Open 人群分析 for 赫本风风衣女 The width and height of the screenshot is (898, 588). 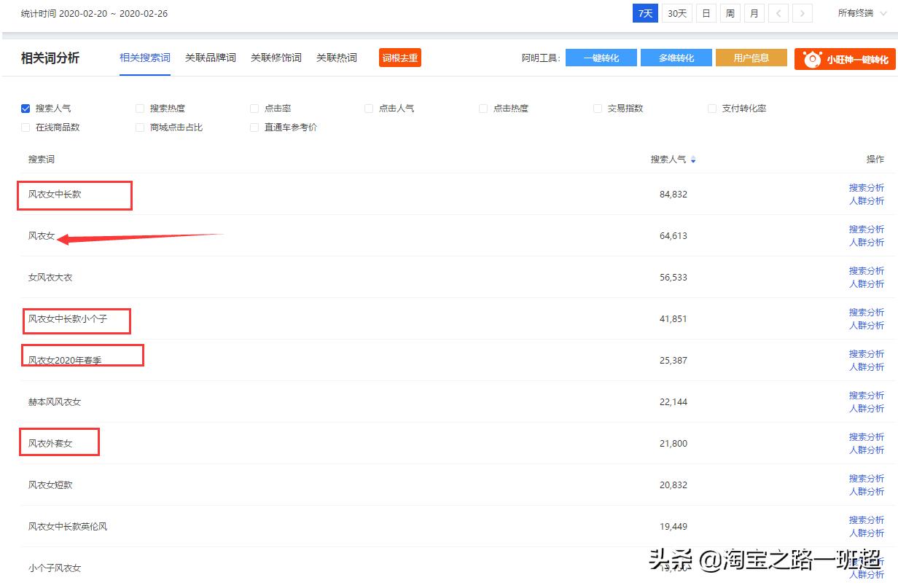[867, 409]
